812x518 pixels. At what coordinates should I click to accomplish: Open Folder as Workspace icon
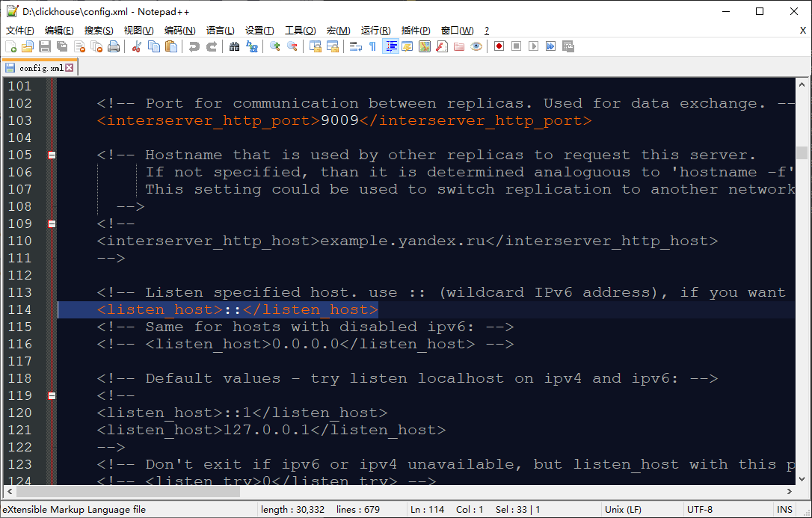[x=459, y=46]
